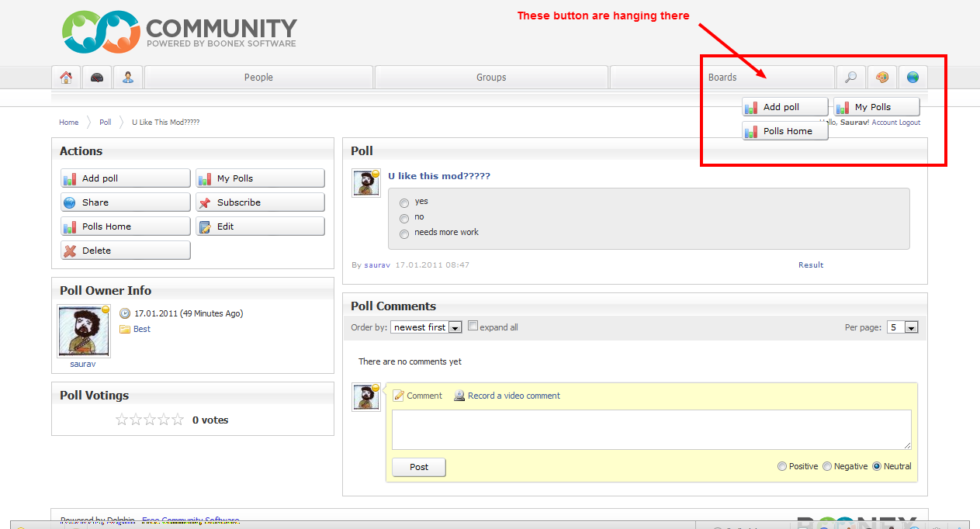
Task: Click the empty voting stars
Action: (x=150, y=420)
